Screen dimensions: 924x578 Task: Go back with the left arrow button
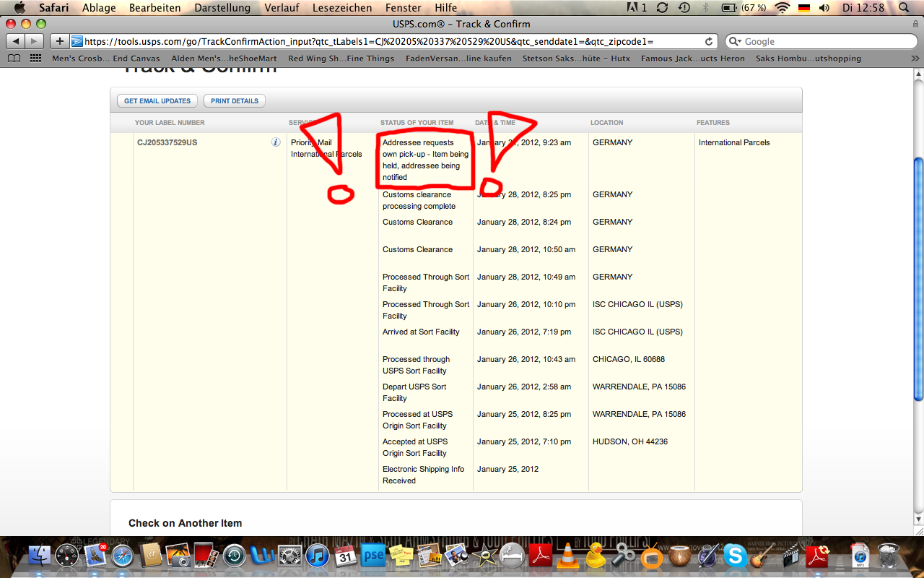pos(16,41)
